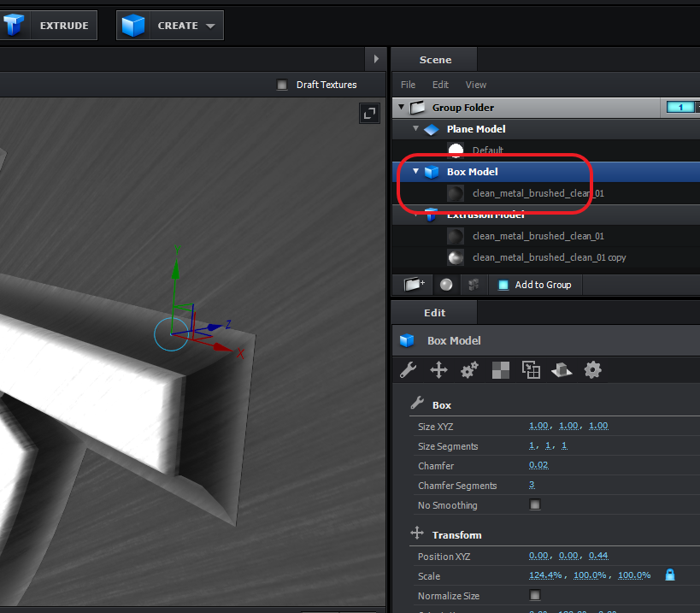
Task: Click the Group Folder folder icon
Action: click(417, 108)
